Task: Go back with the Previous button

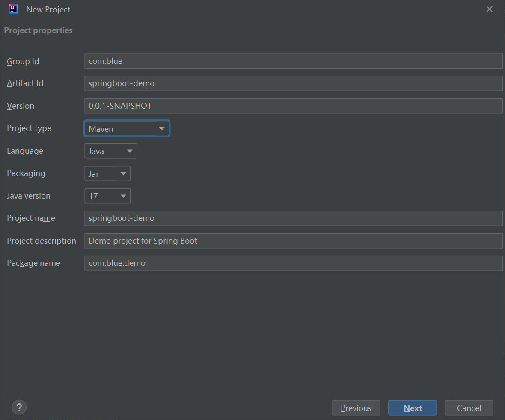Action: [356, 408]
